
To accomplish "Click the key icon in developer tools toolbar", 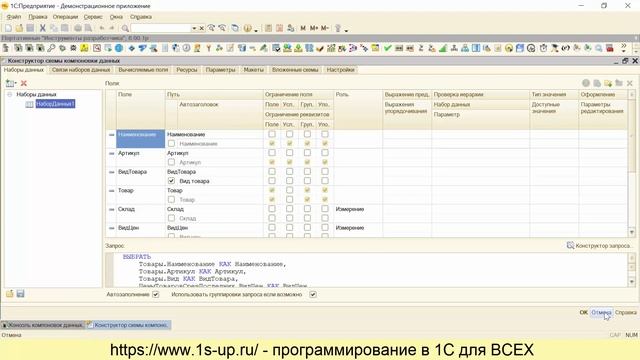I will (x=51, y=48).
